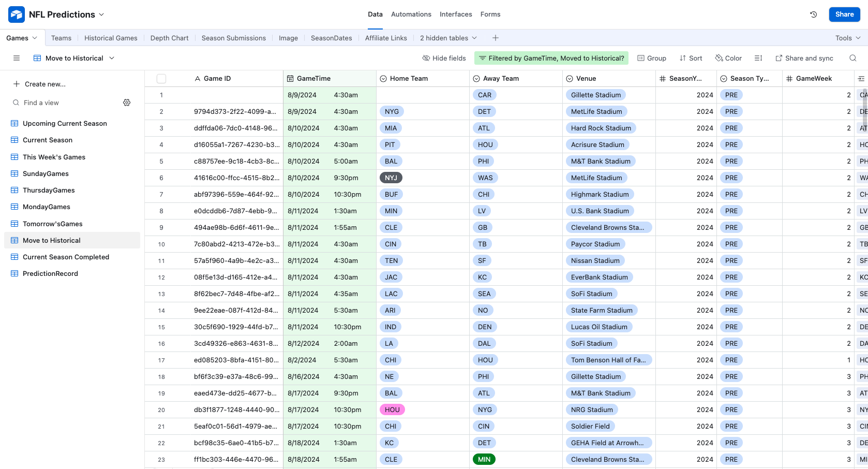The image size is (868, 469).
Task: Click the Venue column header
Action: click(x=609, y=79)
